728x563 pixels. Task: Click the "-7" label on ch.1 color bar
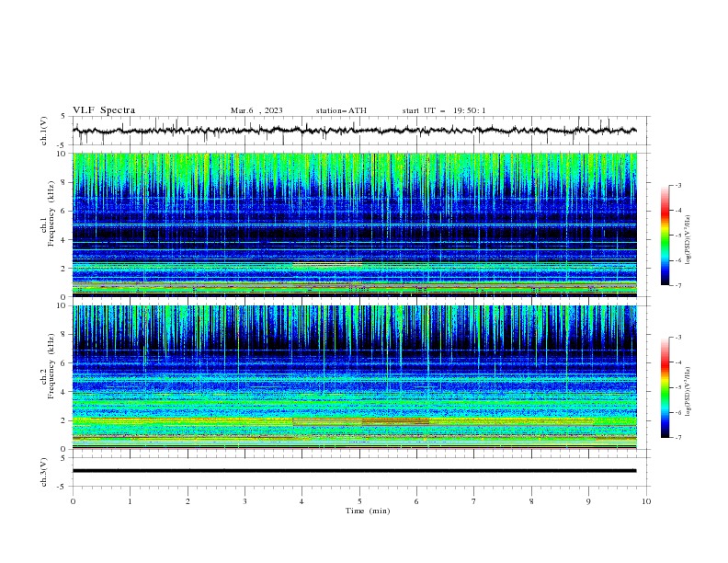pos(678,285)
